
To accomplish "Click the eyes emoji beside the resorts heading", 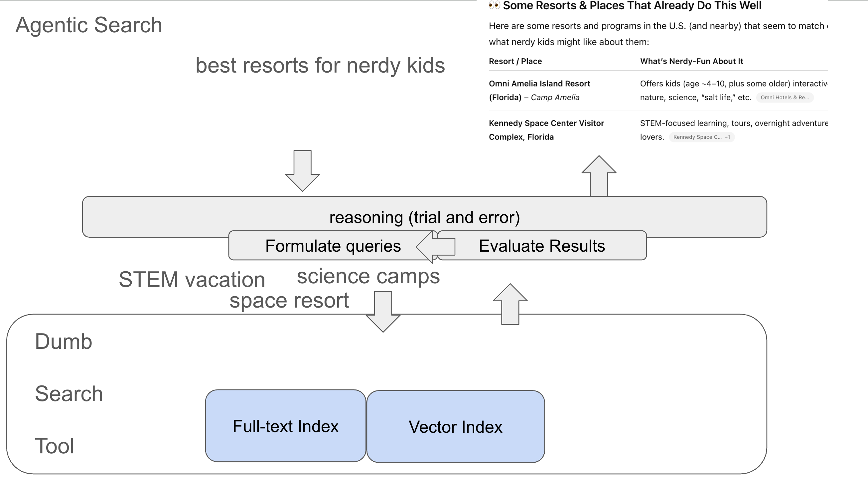I will 494,5.
